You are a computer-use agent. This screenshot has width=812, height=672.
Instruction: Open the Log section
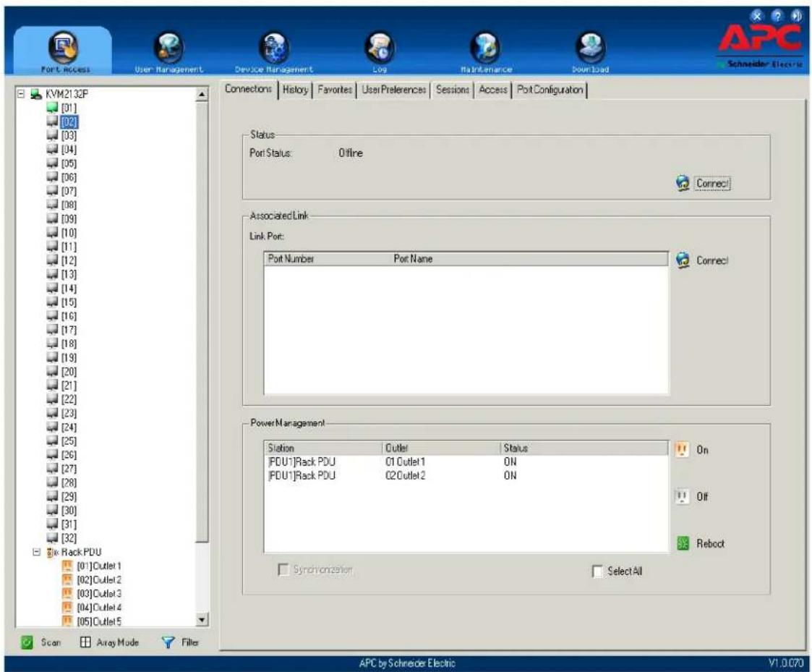[380, 52]
